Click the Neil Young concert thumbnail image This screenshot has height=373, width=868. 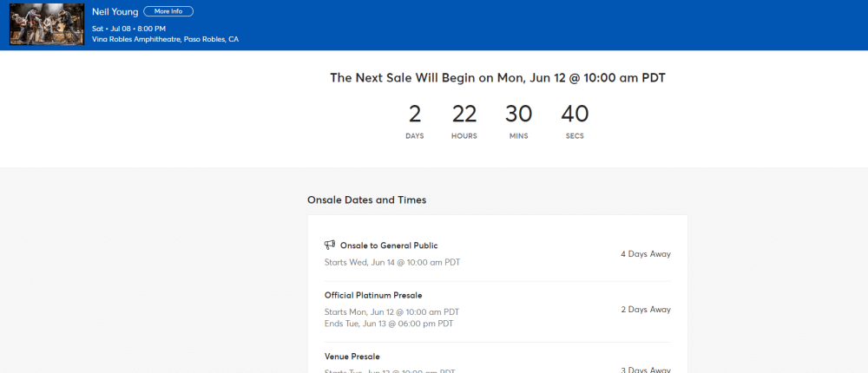tap(47, 24)
